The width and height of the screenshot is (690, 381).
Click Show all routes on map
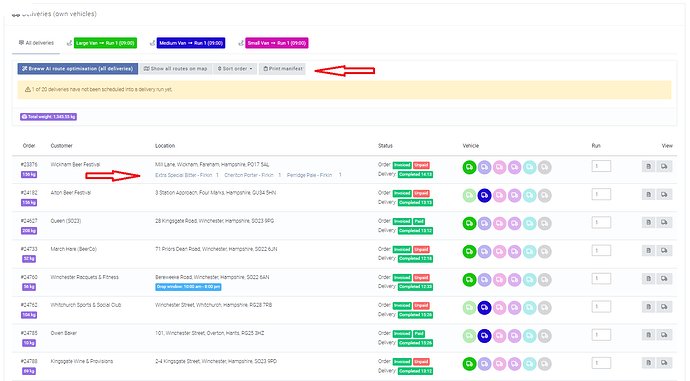coord(176,69)
